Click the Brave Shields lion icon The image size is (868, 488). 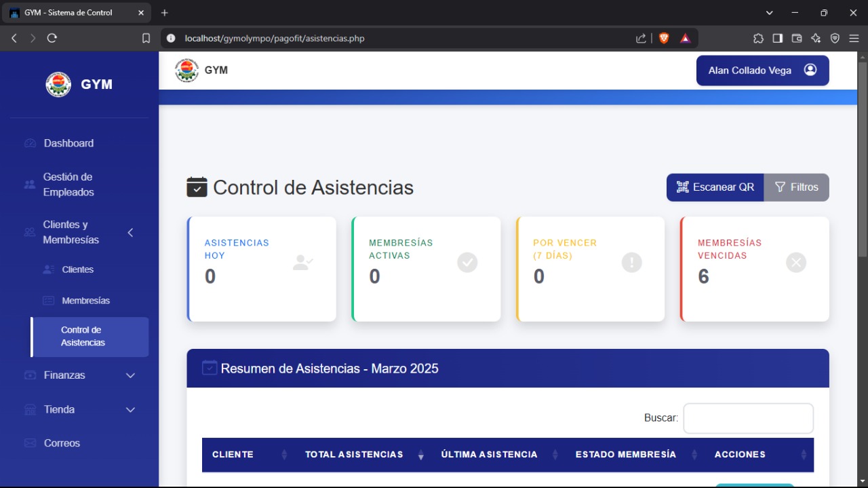663,39
